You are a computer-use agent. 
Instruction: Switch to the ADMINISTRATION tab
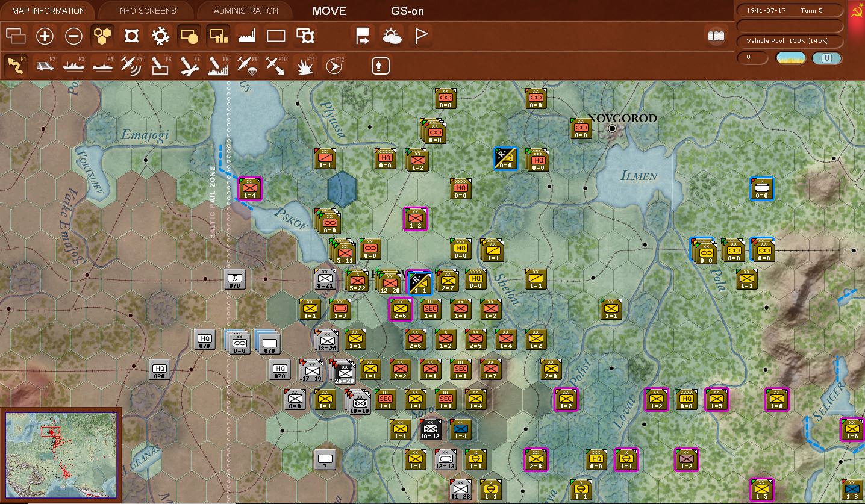click(x=246, y=11)
